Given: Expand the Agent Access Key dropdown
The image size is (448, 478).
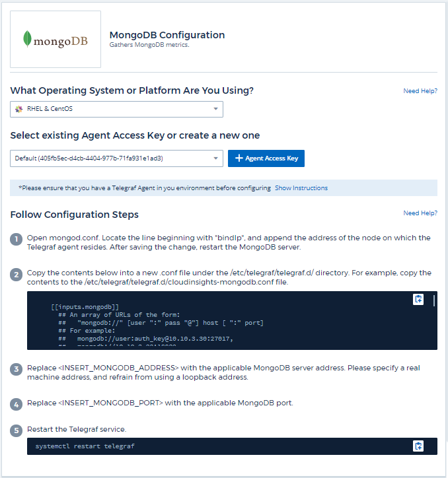Looking at the screenshot, I should (117, 158).
